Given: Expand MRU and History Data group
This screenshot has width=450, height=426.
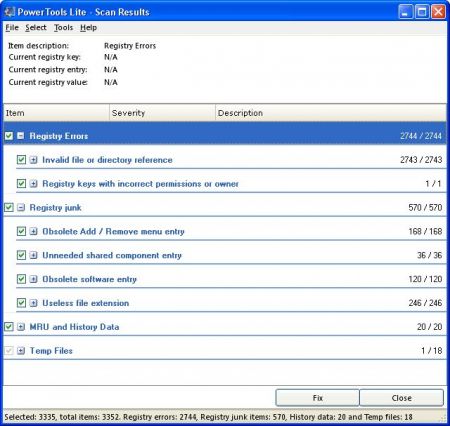Looking at the screenshot, I should pos(21,327).
